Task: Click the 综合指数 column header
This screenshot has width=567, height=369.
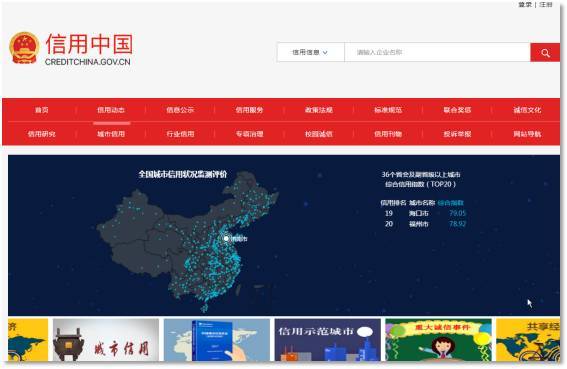Action: [450, 203]
